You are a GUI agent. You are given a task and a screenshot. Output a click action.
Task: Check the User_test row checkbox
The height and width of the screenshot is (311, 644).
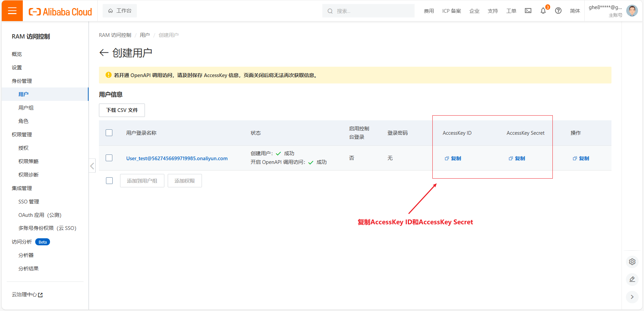[109, 158]
